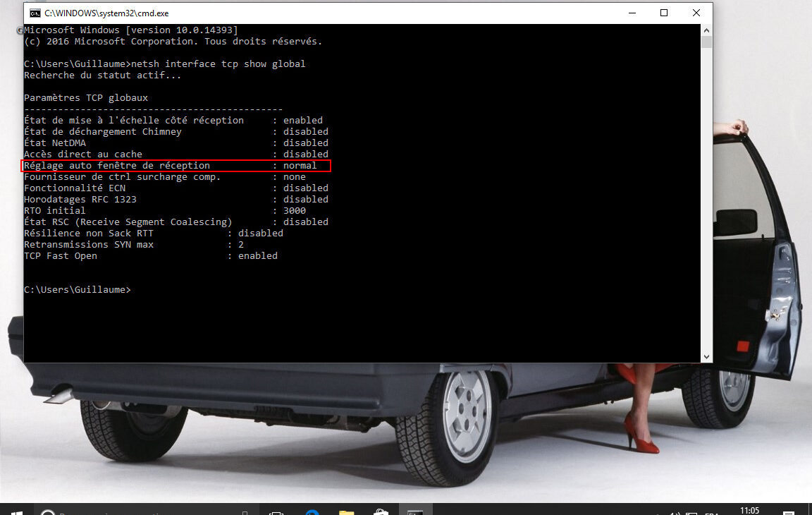This screenshot has width=812, height=515.
Task: Open Task View from the taskbar
Action: (277, 511)
